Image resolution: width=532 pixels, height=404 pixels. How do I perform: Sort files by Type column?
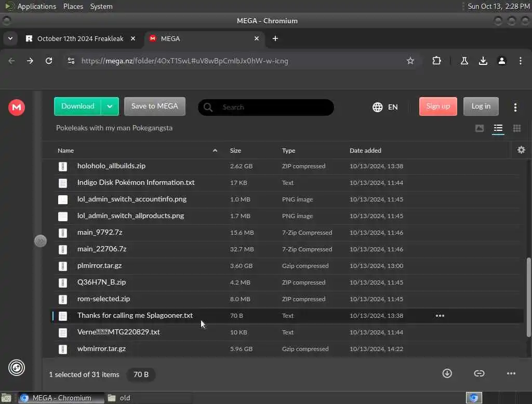[x=288, y=151]
